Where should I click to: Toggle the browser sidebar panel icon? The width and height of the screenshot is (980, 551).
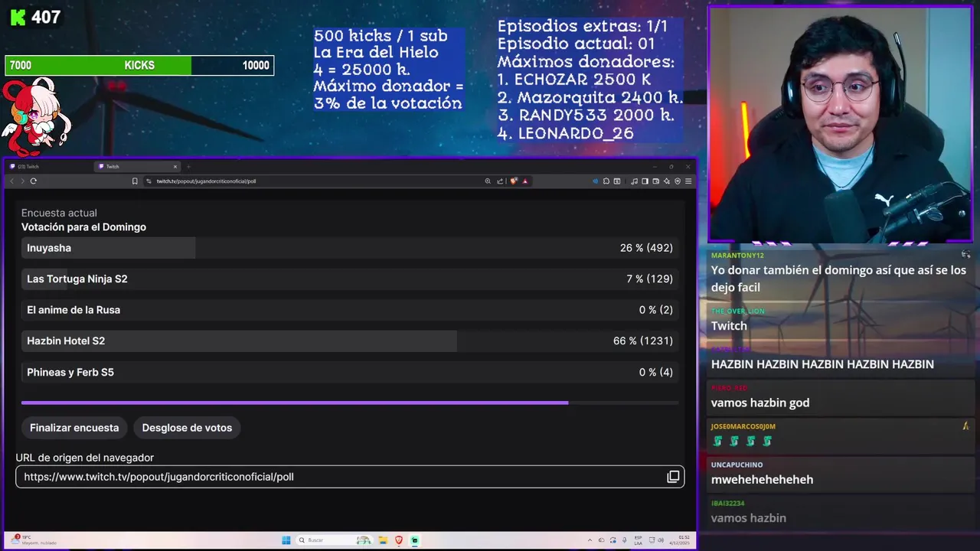645,181
